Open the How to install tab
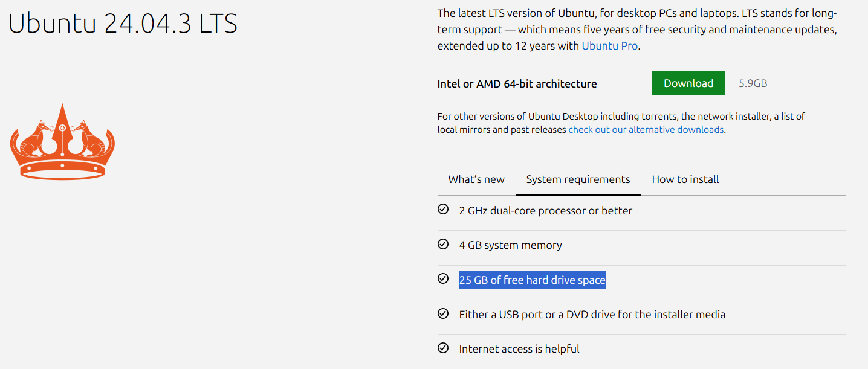Viewport: 868px width, 369px height. tap(685, 179)
